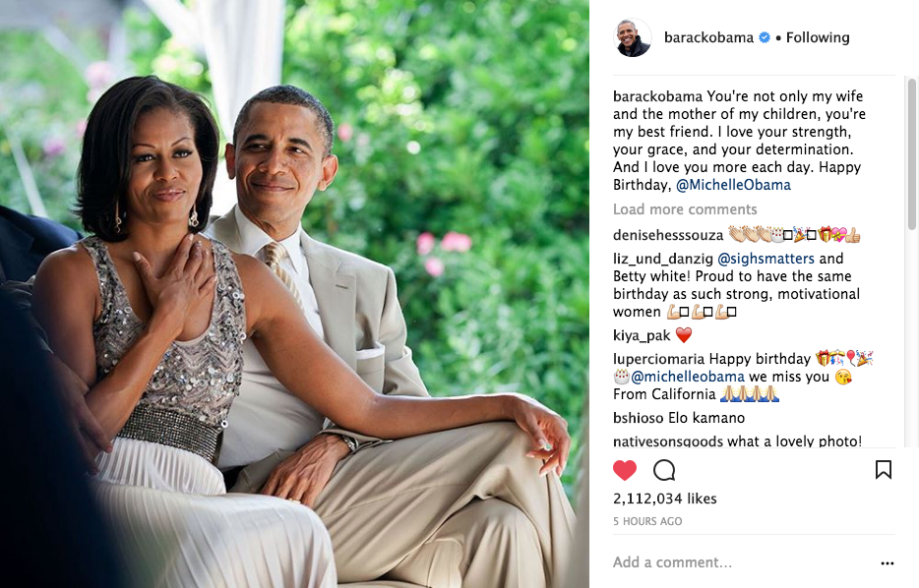919x588 pixels.
Task: Open @sighsmatters mention link
Action: tap(766, 259)
